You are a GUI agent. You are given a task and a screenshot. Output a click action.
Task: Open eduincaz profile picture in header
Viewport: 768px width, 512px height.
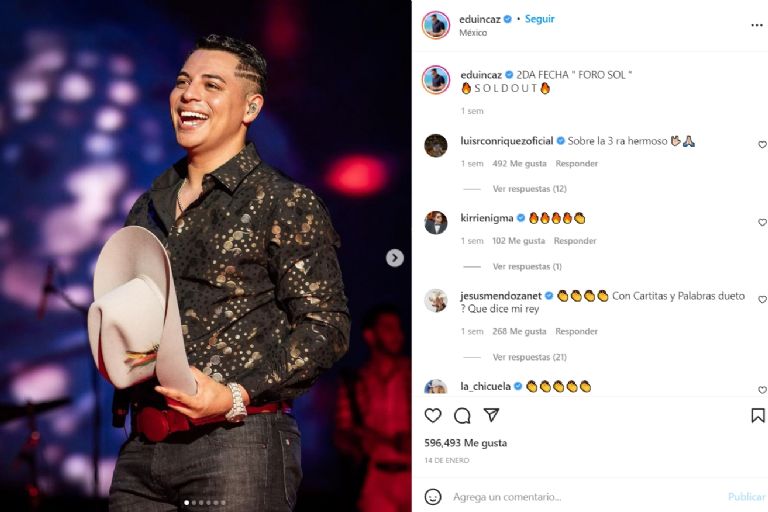(435, 24)
